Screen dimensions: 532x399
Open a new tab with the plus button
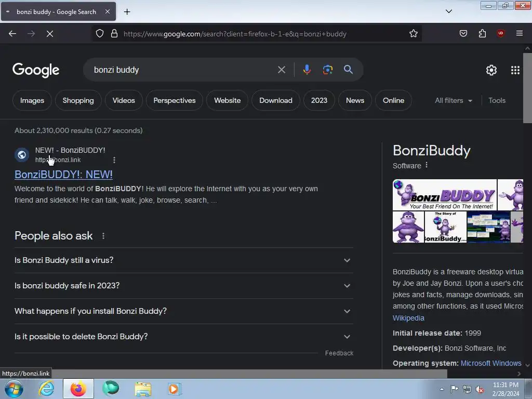tap(127, 12)
